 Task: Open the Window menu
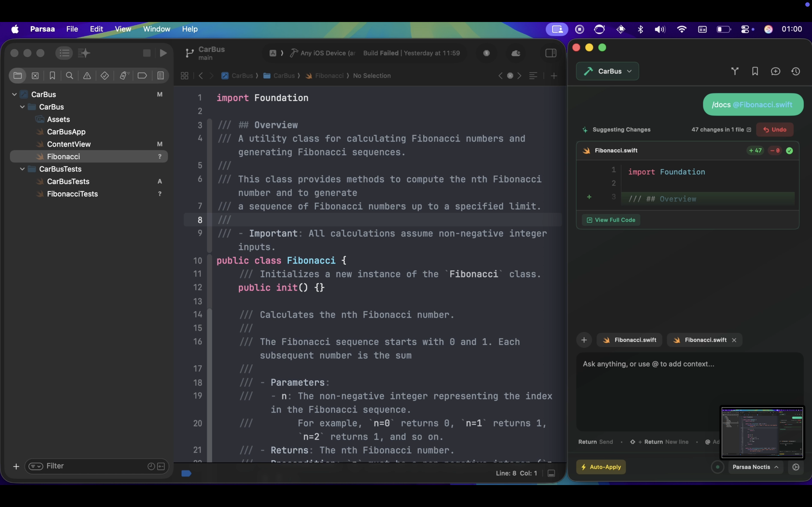coord(157,29)
